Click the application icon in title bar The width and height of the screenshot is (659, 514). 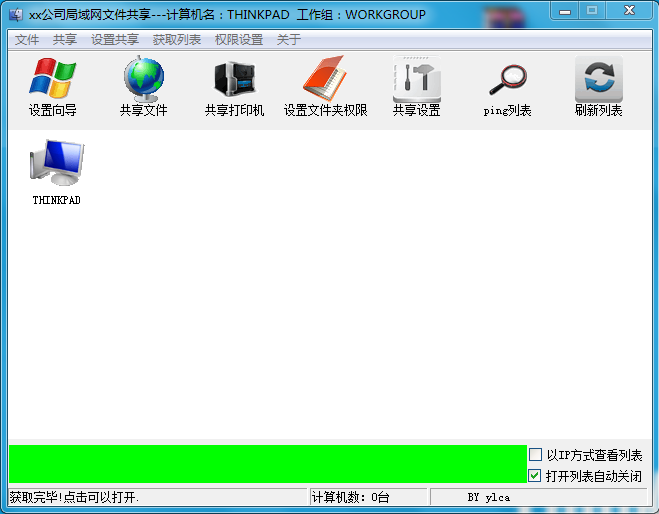[16, 14]
